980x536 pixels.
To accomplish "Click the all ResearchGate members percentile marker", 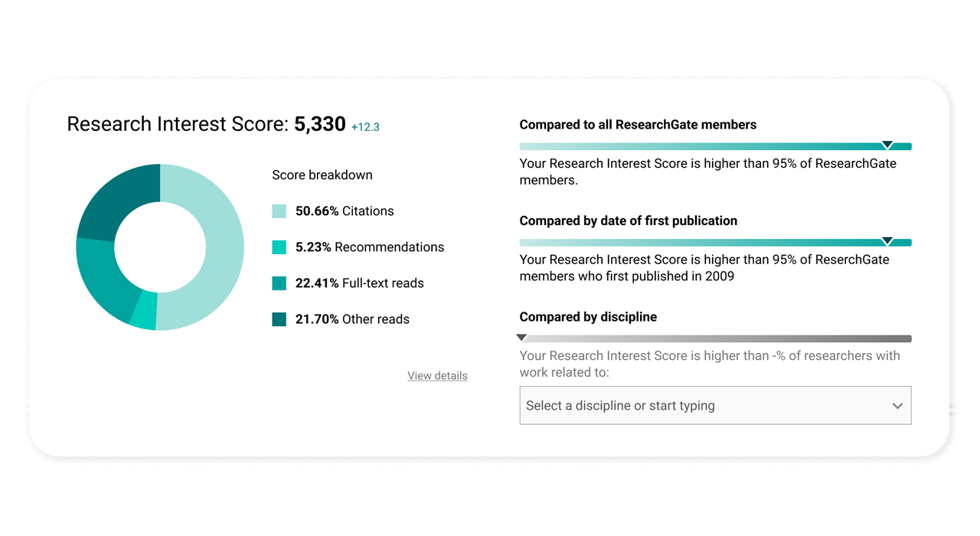I will click(887, 145).
